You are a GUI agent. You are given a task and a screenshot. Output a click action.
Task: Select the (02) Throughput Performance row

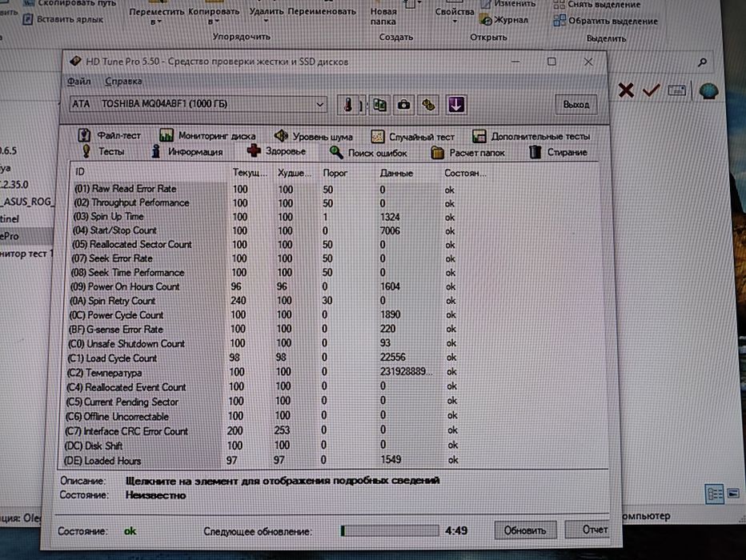pos(264,203)
